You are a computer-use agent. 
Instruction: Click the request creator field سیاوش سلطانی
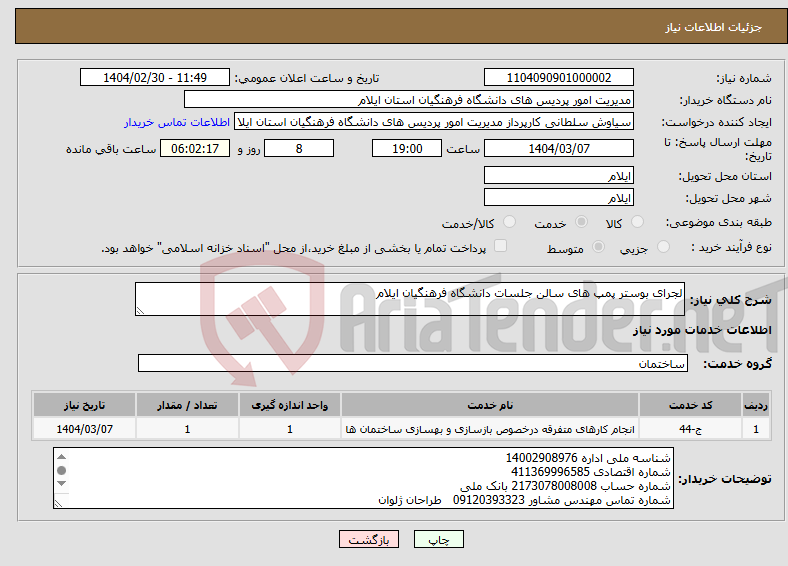(x=434, y=122)
